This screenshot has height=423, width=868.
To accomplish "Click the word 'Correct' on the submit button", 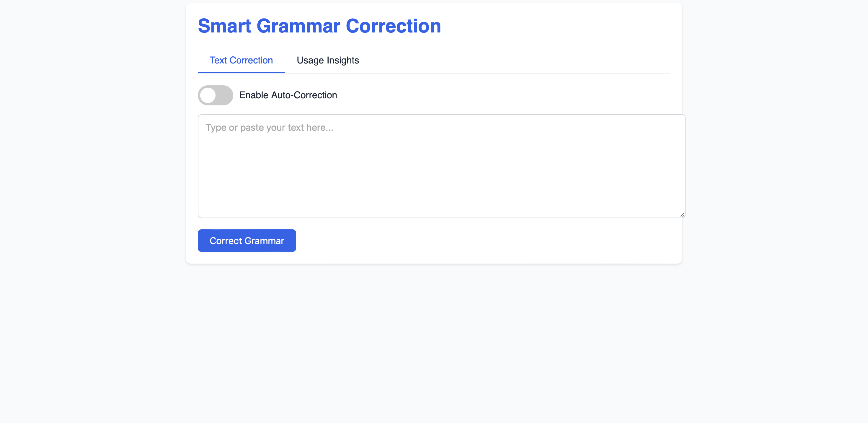I will tap(226, 241).
